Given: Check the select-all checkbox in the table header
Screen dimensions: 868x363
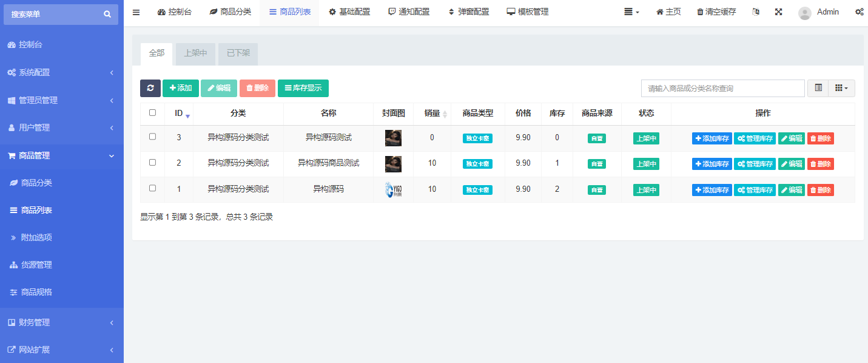Looking at the screenshot, I should 153,114.
